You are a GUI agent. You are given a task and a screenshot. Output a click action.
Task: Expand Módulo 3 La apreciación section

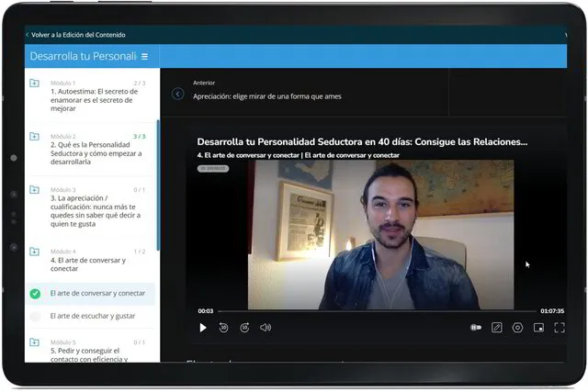click(35, 190)
